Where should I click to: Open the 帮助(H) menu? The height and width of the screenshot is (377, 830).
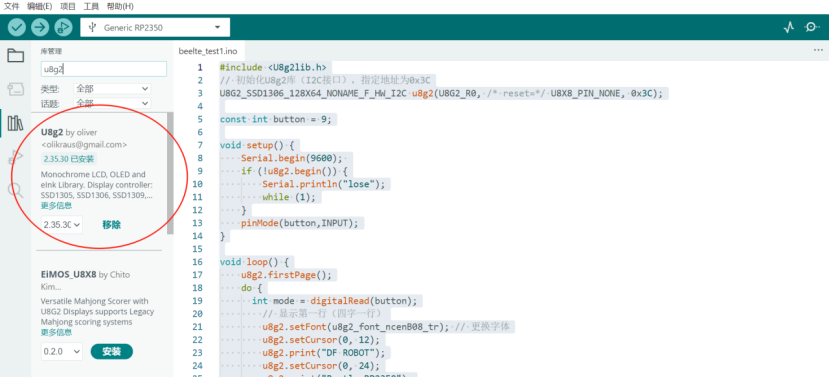[x=120, y=6]
